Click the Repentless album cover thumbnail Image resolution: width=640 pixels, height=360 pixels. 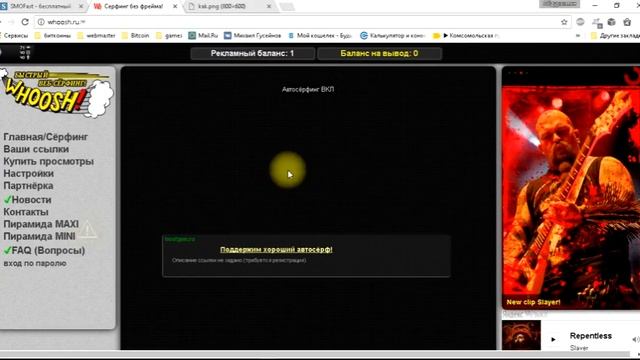(521, 335)
